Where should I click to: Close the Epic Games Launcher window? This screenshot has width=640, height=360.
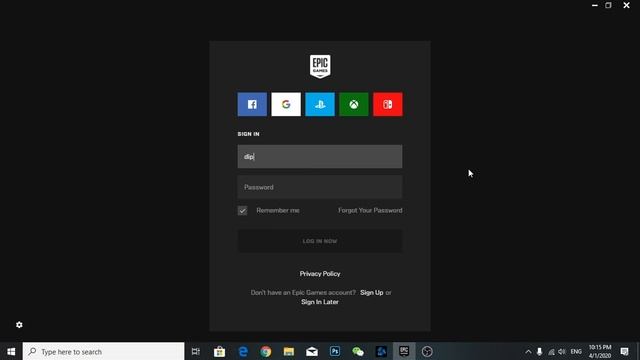(x=627, y=5)
